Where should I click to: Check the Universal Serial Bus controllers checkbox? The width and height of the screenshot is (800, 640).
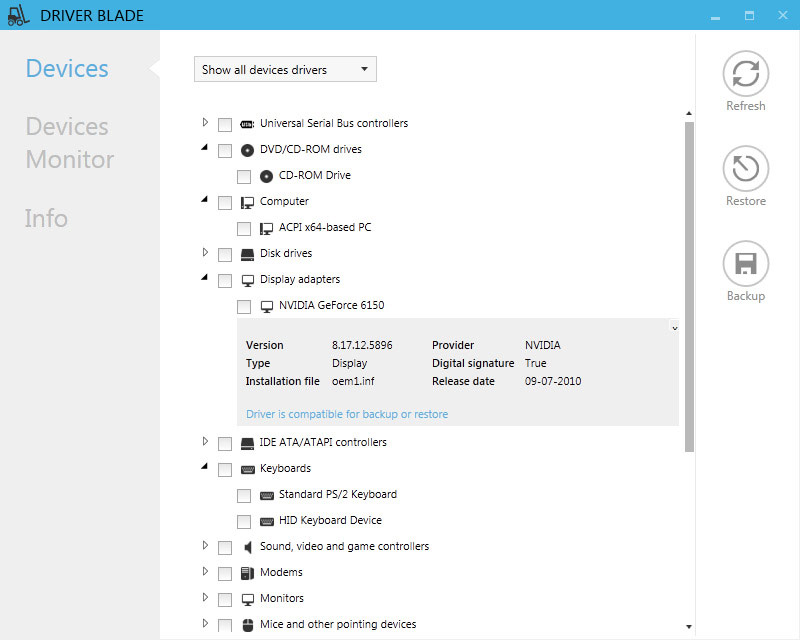(x=225, y=124)
